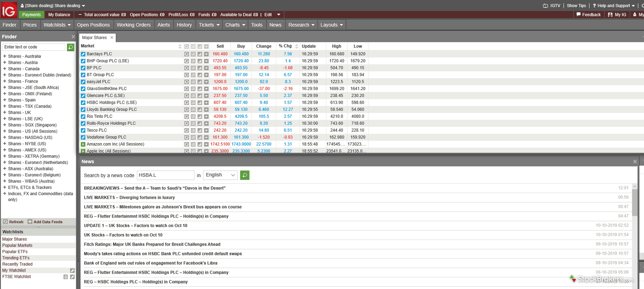Open the chart icon for BT Group PLC

coord(200,75)
